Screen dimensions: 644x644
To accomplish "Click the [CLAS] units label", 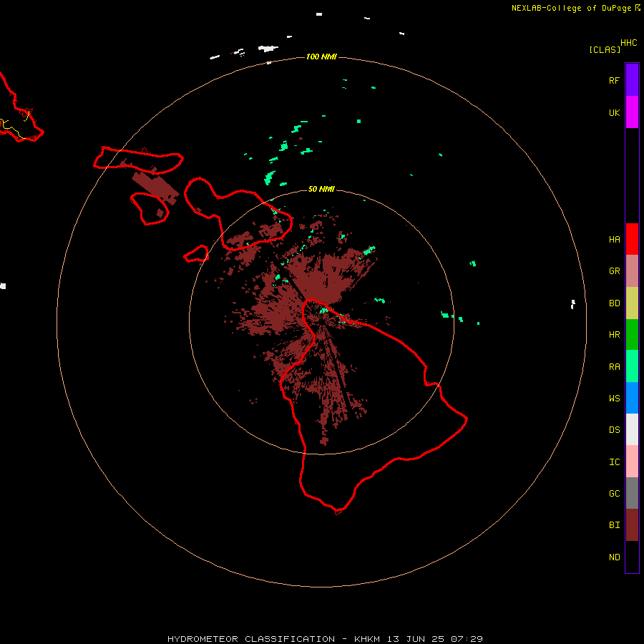I will pos(605,49).
